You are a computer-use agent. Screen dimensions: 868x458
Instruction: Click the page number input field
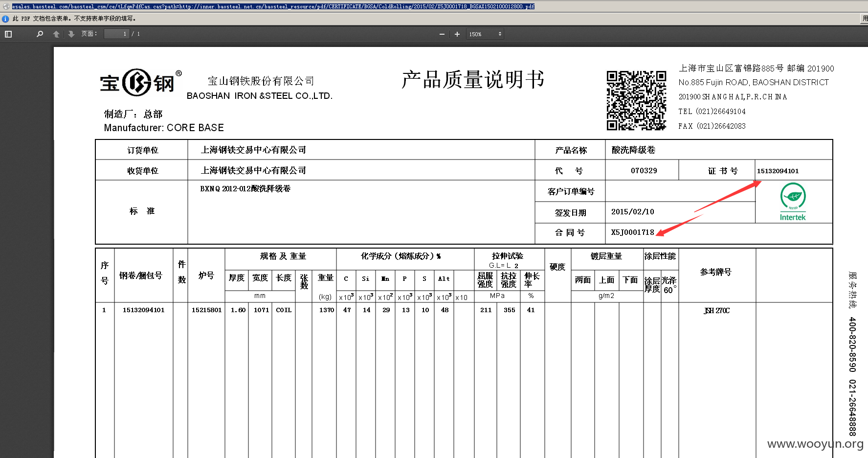(x=116, y=34)
